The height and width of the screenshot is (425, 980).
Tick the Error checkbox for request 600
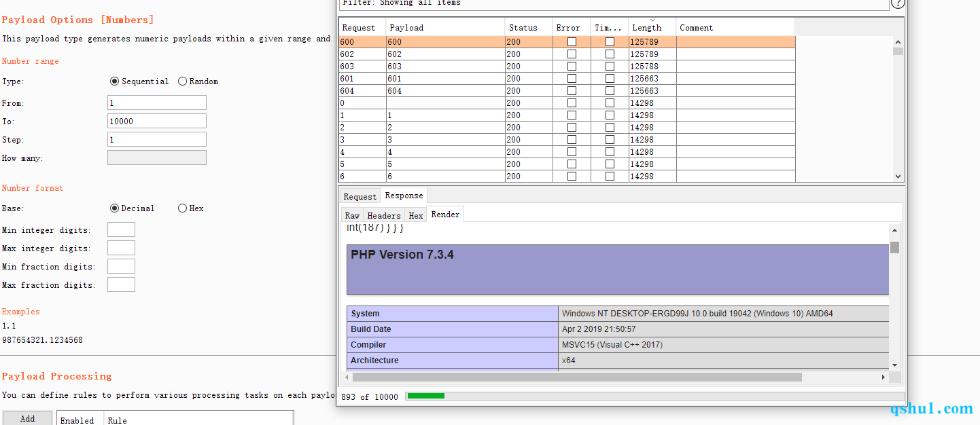(x=572, y=42)
